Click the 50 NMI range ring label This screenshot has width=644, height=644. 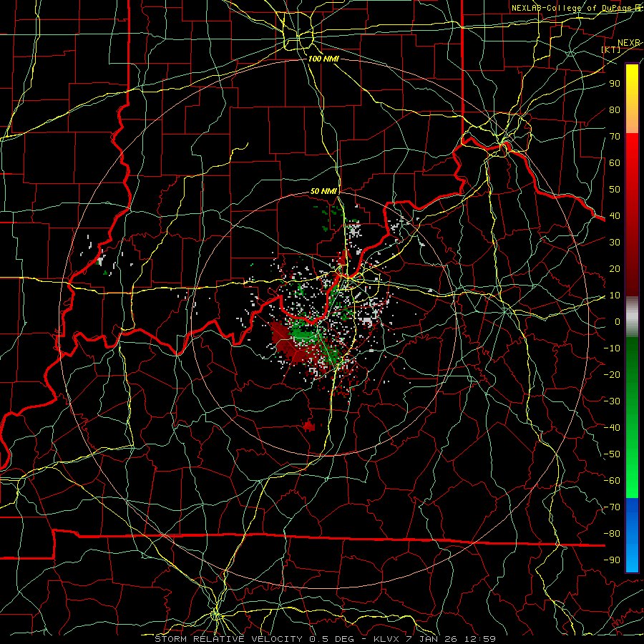click(x=323, y=191)
